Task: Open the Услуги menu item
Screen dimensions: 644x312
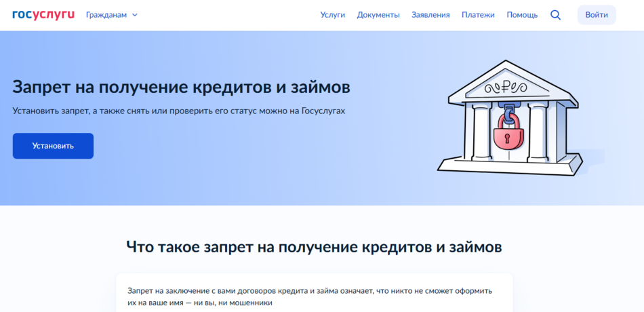Action: [x=333, y=15]
